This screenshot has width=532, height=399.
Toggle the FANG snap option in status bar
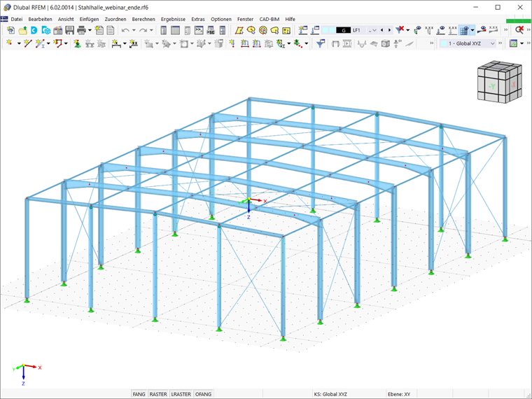pyautogui.click(x=139, y=394)
